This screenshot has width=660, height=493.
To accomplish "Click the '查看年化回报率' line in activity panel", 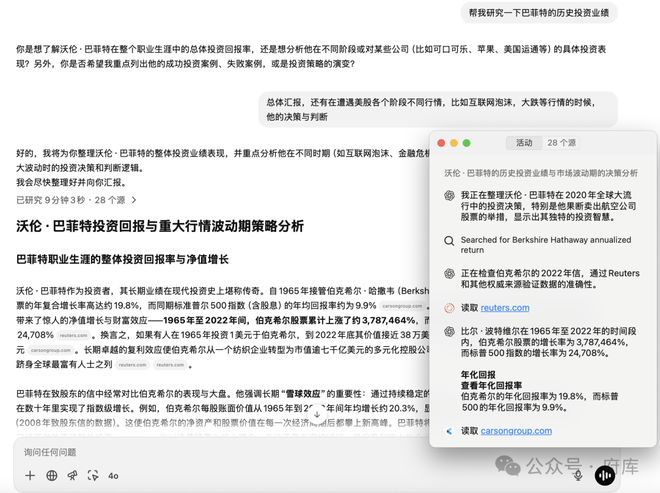I will coord(491,385).
